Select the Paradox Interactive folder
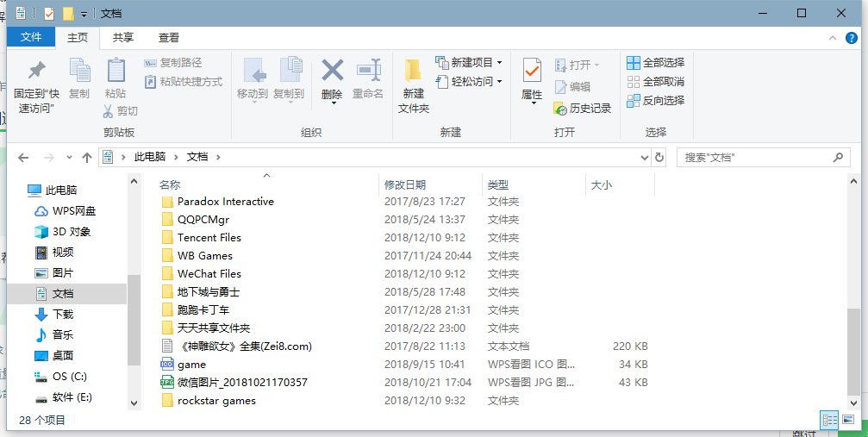The image size is (868, 437). pyautogui.click(x=225, y=202)
